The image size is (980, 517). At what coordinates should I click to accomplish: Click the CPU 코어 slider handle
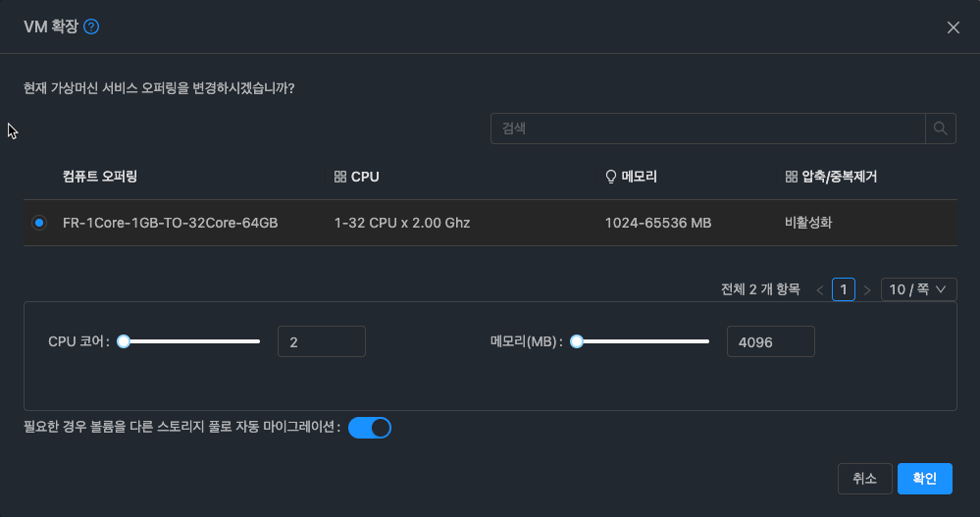click(124, 341)
